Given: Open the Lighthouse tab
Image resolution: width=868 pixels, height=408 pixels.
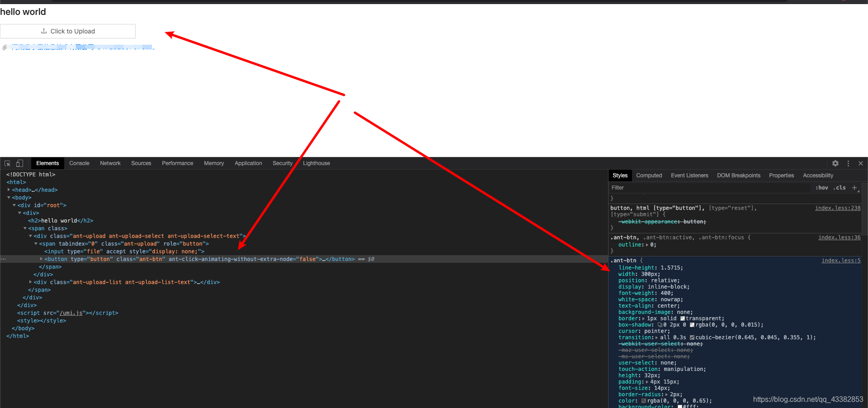Looking at the screenshot, I should (316, 163).
